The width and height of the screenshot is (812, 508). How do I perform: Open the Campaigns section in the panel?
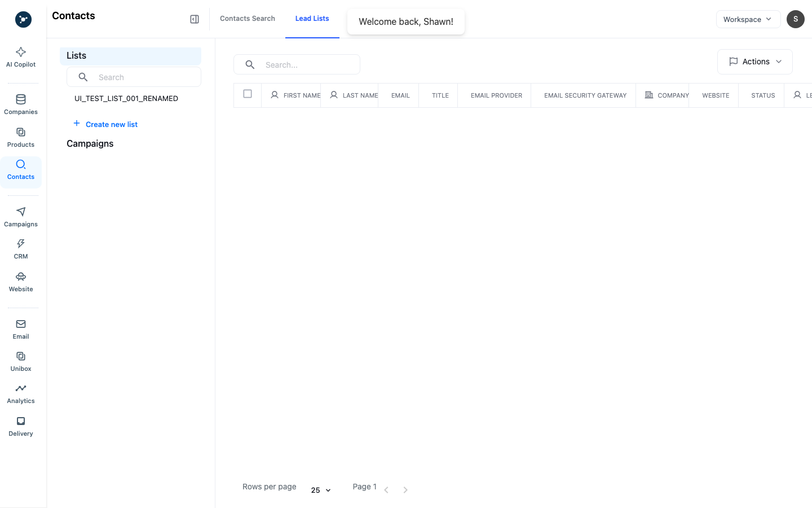pos(90,143)
